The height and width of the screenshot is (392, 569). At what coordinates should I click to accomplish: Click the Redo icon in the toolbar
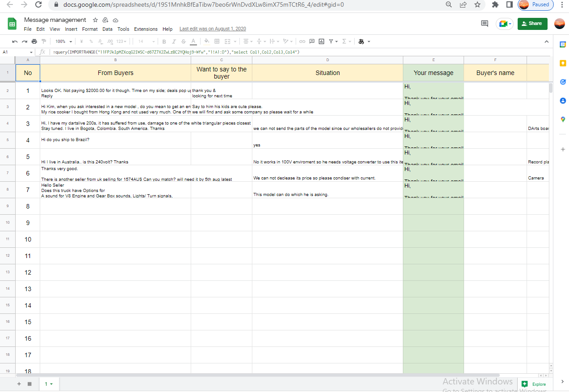[x=24, y=42]
